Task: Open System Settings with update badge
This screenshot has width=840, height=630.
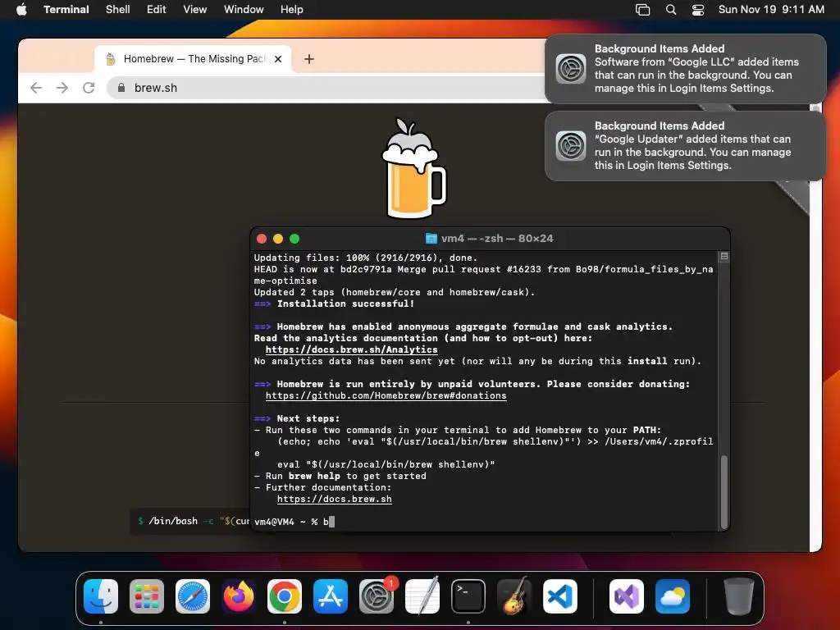Action: click(377, 596)
